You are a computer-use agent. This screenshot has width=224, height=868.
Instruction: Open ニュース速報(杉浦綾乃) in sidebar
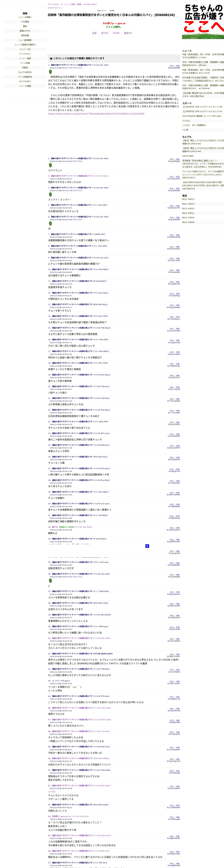[25, 44]
